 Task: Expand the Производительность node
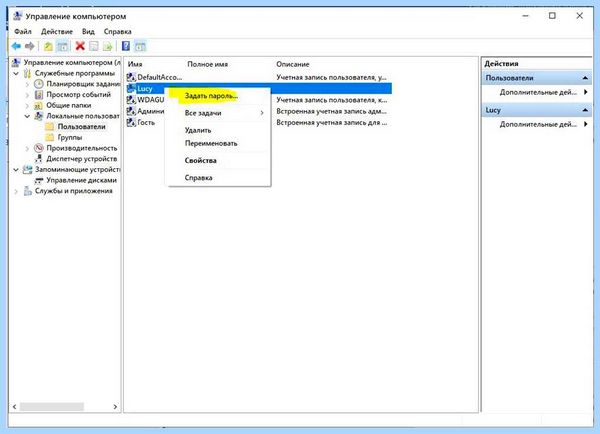[x=27, y=148]
